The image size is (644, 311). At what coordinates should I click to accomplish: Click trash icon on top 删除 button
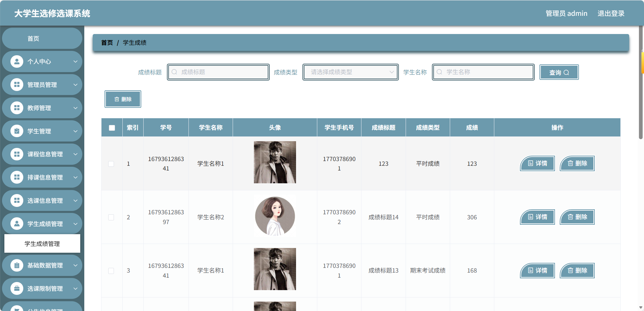[x=117, y=99]
